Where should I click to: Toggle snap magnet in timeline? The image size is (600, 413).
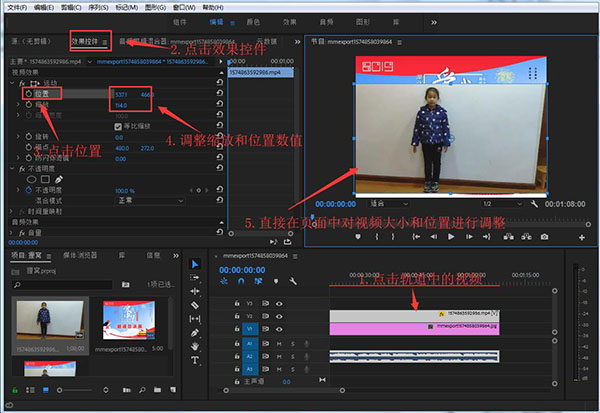tap(241, 281)
